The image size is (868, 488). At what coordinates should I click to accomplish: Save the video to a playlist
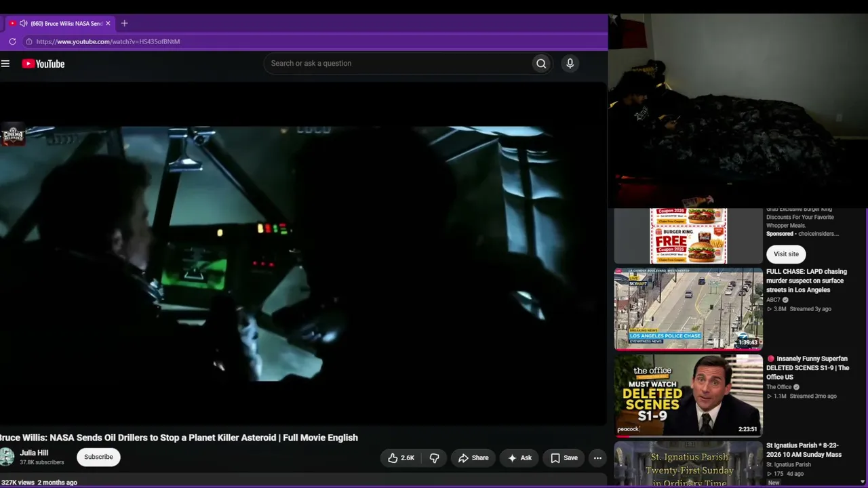coord(564,458)
